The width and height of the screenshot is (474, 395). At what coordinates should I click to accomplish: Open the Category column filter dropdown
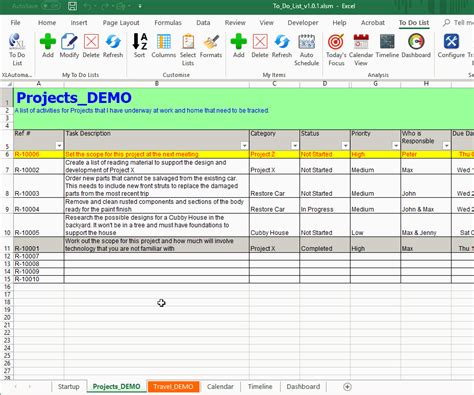tap(295, 146)
